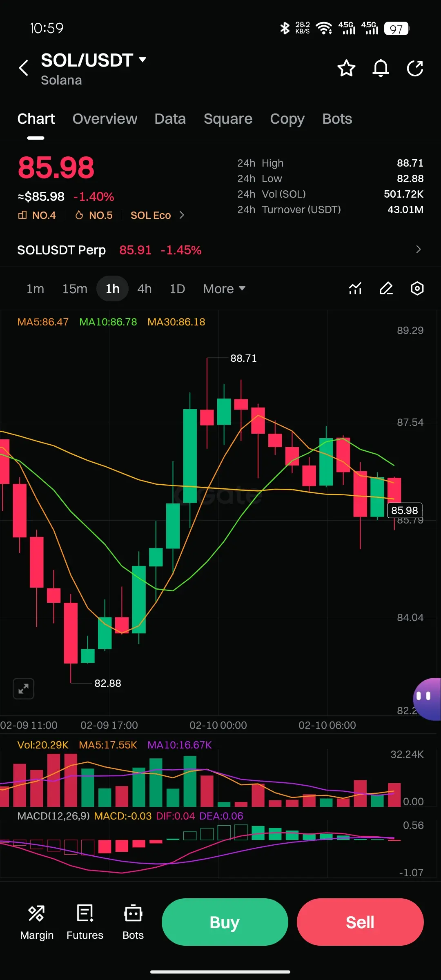Select 1D timeframe
The image size is (441, 980).
177,289
